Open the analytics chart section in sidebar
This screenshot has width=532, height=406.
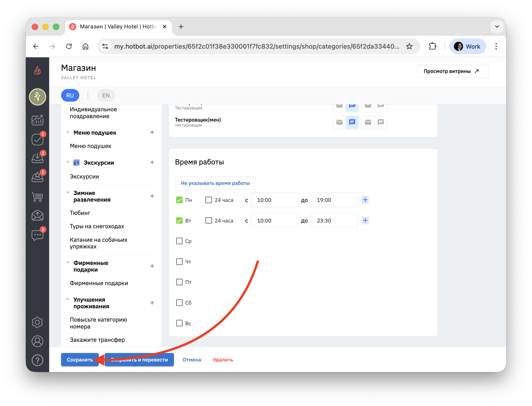37,120
